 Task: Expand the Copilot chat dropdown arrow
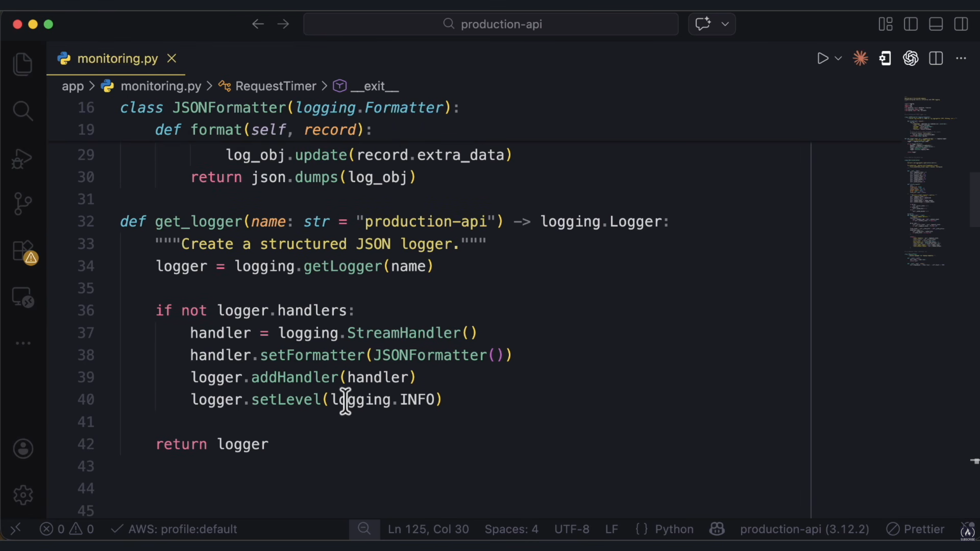725,24
